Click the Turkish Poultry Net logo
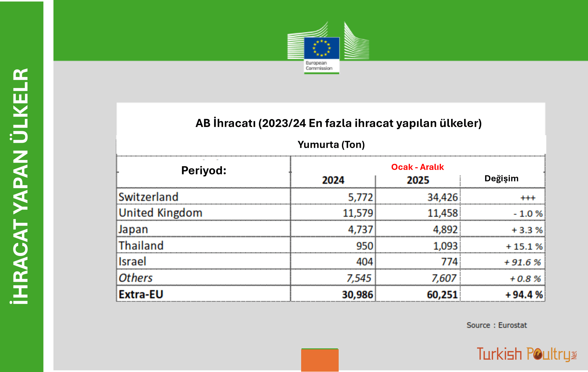 point(527,354)
